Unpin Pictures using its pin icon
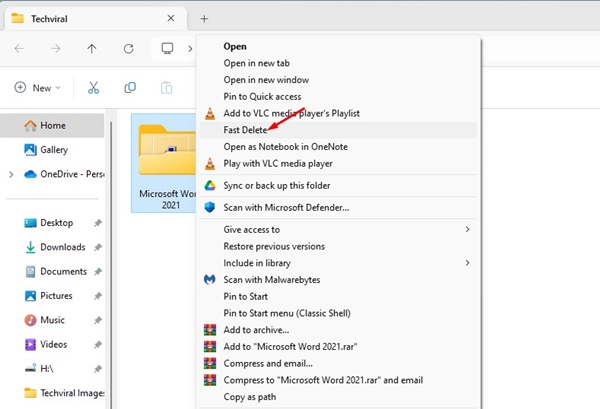Screen dimensions: 600x409 coord(98,296)
